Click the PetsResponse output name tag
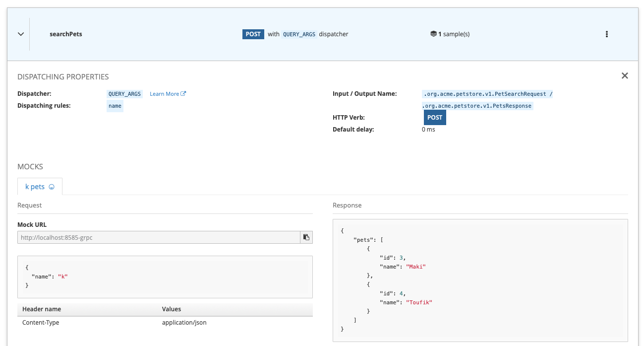The image size is (644, 346). 477,106
